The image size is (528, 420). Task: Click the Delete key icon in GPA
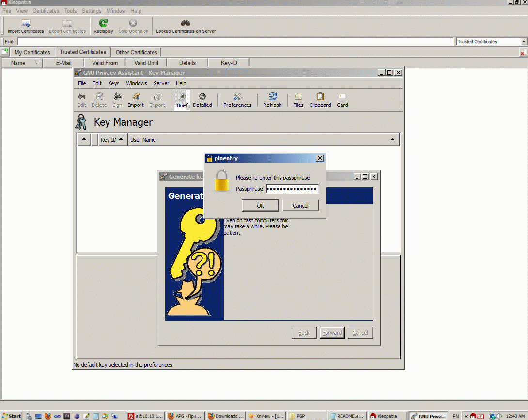(x=99, y=100)
